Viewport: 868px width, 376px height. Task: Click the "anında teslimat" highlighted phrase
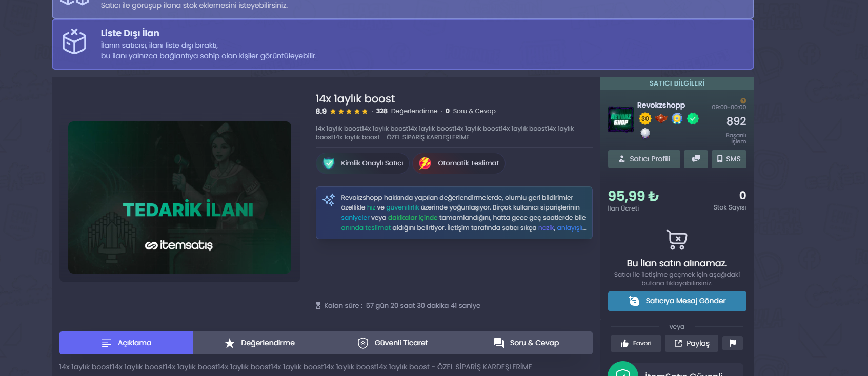click(366, 228)
